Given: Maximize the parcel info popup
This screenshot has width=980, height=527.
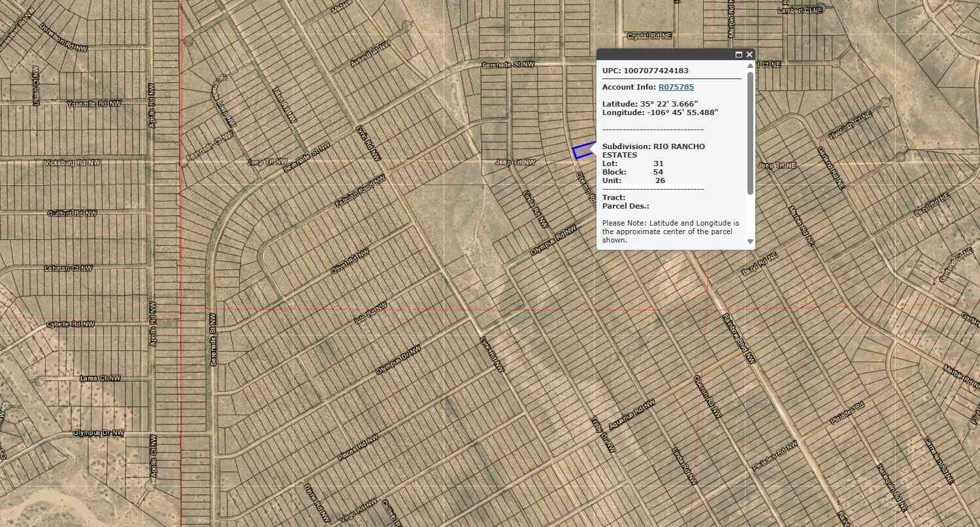Looking at the screenshot, I should [x=739, y=55].
